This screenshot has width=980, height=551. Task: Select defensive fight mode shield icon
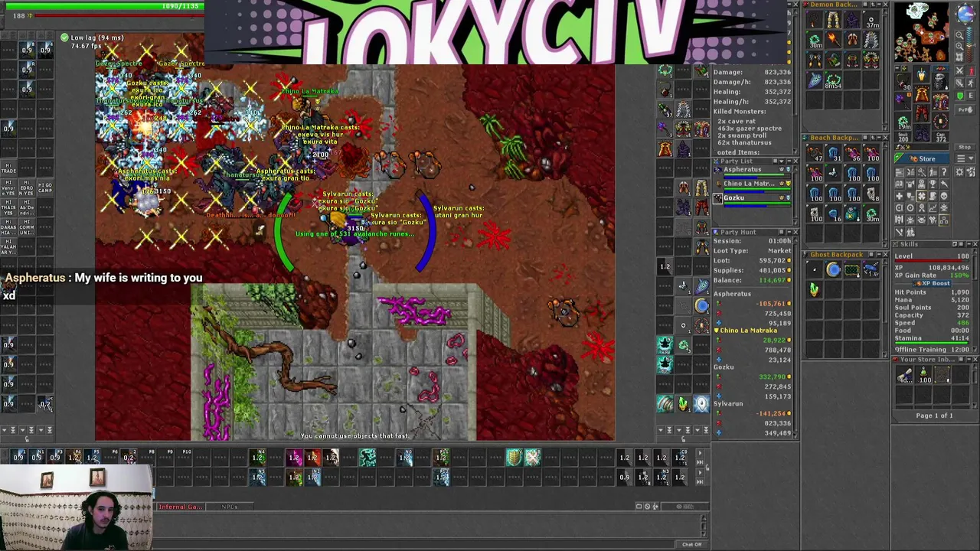(960, 96)
